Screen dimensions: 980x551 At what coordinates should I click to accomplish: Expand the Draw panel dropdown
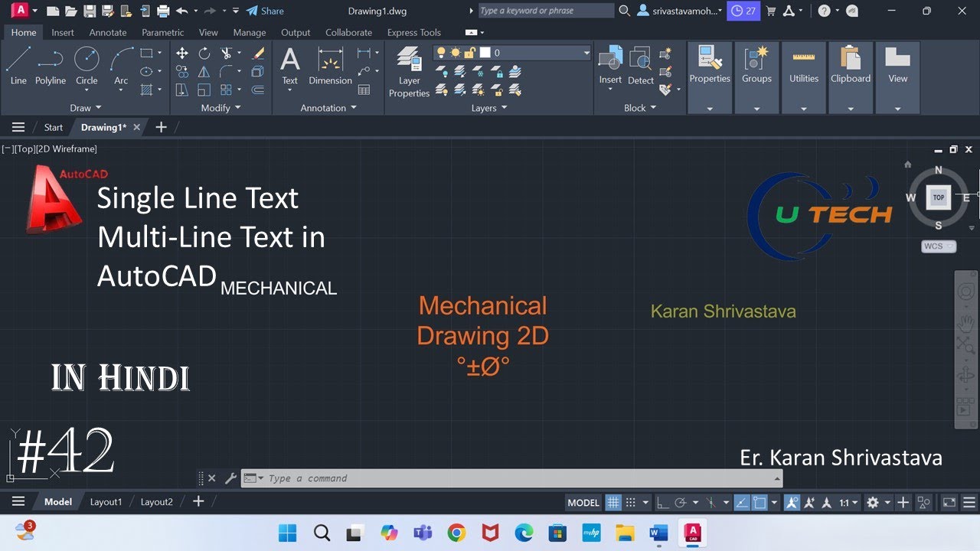[85, 108]
